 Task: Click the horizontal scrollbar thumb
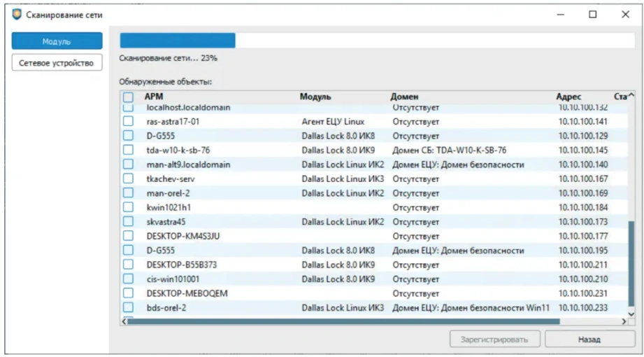click(x=343, y=321)
